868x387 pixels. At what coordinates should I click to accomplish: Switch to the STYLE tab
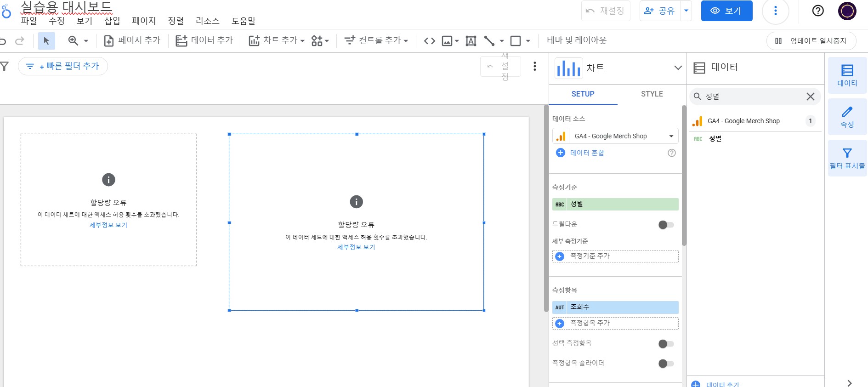(x=652, y=94)
